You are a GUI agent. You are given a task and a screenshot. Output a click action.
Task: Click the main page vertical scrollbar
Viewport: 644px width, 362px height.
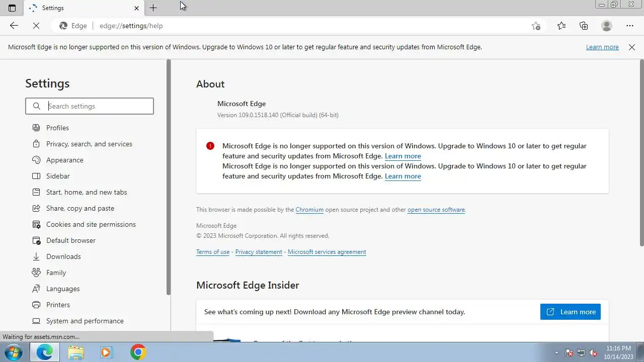[x=641, y=152]
